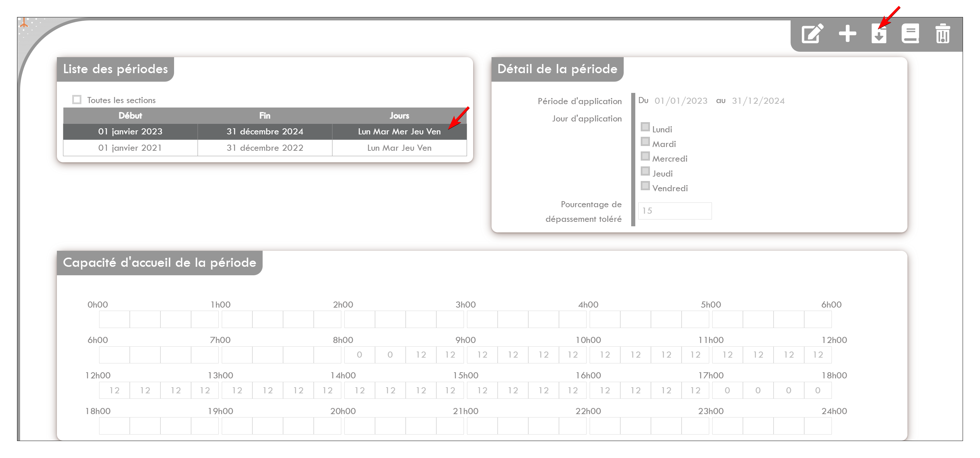
Task: Open the journal book icon
Action: (911, 34)
